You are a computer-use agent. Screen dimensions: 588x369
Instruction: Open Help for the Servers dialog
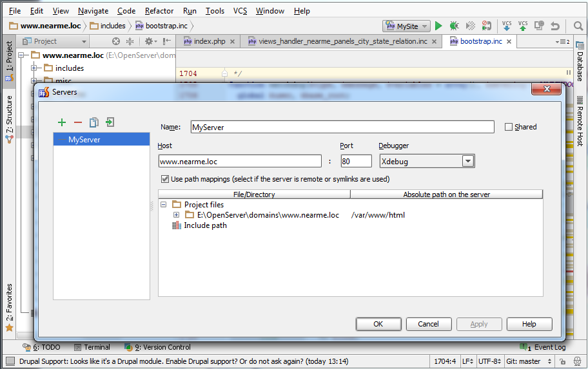(x=529, y=324)
